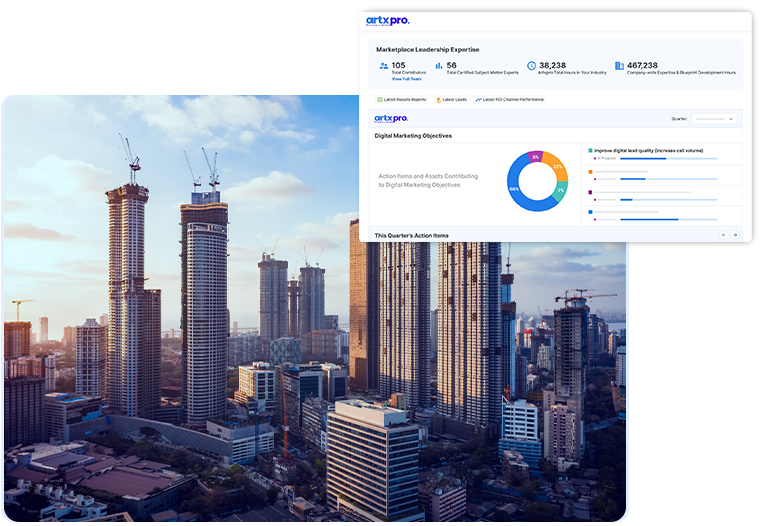Click the bar chart icon beside 56
Image resolution: width=764 pixels, height=526 pixels.
437,66
